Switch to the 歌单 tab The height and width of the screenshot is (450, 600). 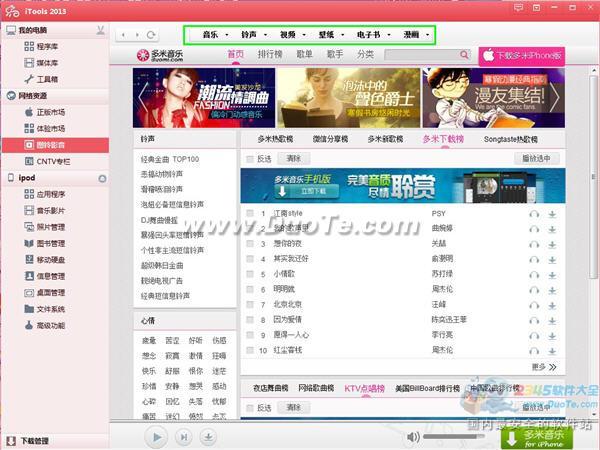[x=304, y=55]
